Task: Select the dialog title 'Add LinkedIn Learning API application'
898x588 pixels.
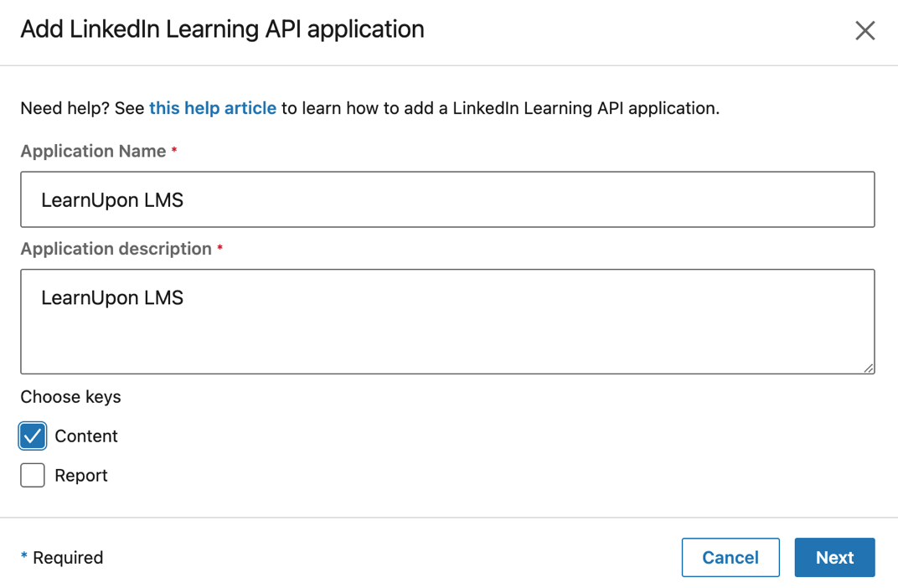Action: point(222,29)
